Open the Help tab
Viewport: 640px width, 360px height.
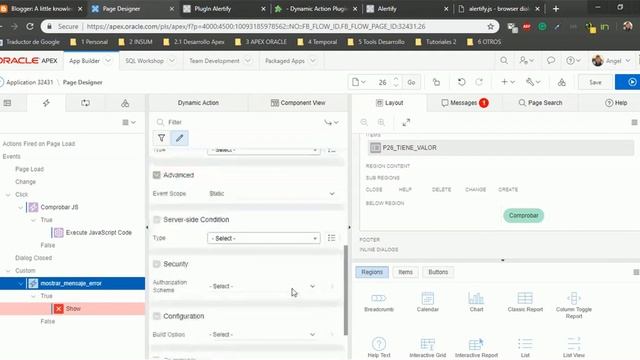pyautogui.click(x=616, y=103)
